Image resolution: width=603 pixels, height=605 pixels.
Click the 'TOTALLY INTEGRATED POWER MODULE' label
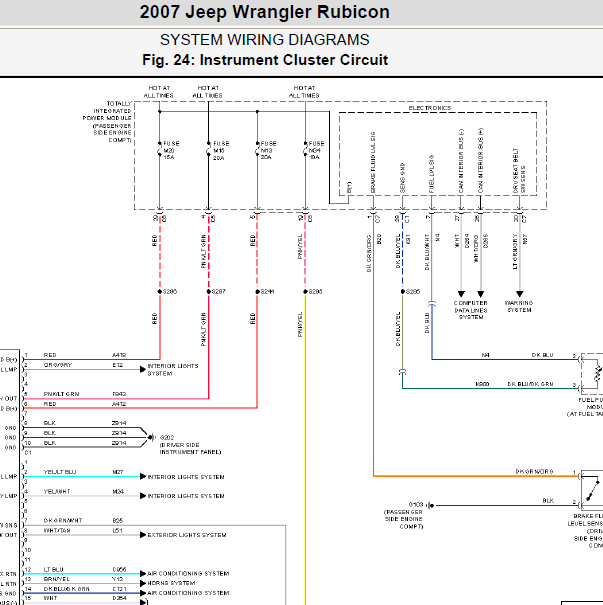click(107, 122)
